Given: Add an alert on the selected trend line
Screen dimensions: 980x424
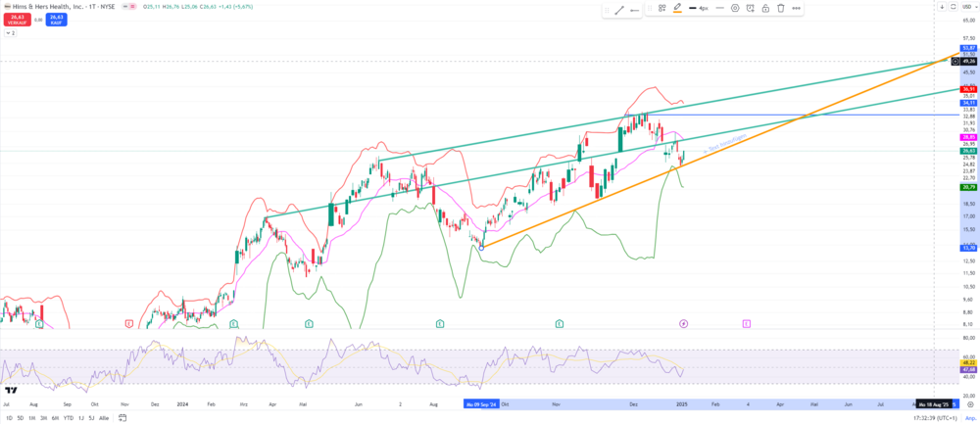Looking at the screenshot, I should click(750, 8).
